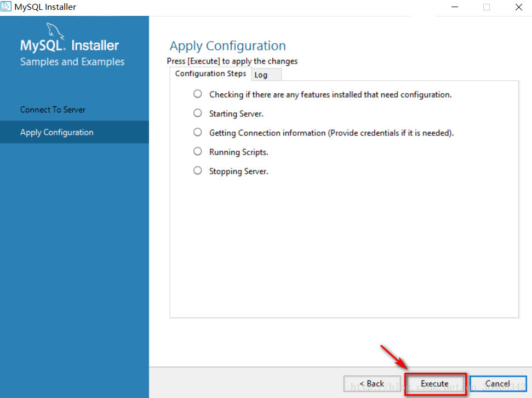Click the MySQL Installer title bar icon
The height and width of the screenshot is (398, 532).
tap(6, 7)
